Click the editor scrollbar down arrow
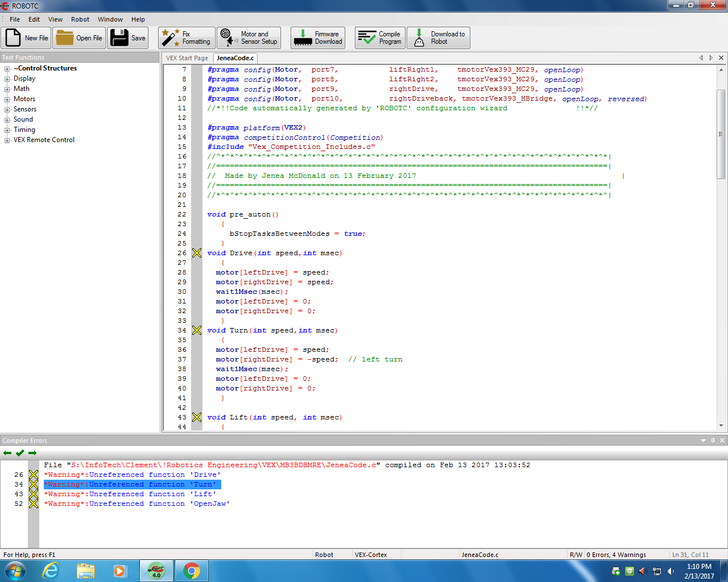The width and height of the screenshot is (728, 582). coord(721,426)
